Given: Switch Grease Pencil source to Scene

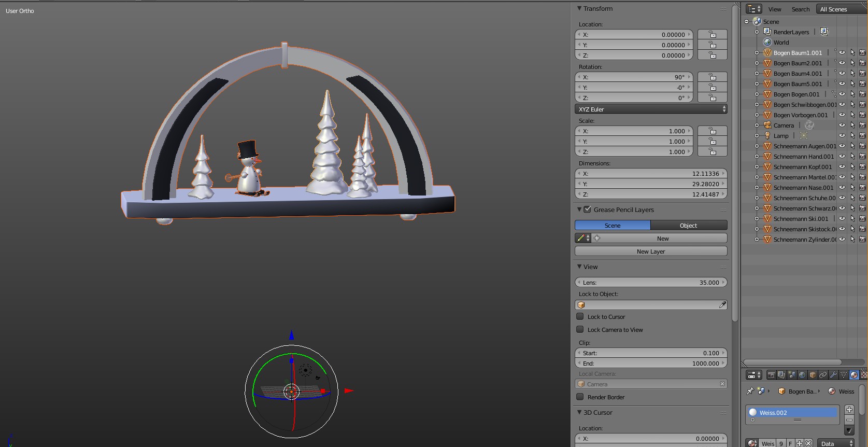Looking at the screenshot, I should pyautogui.click(x=613, y=226).
